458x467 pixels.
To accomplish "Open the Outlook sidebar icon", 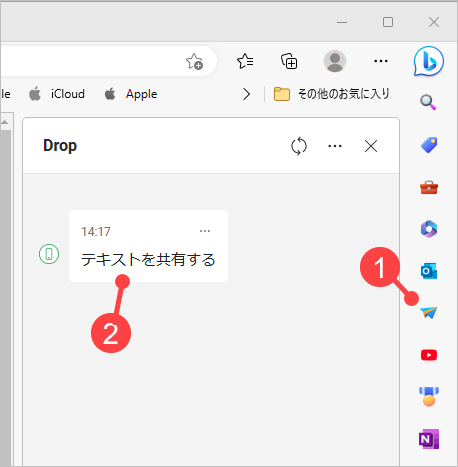I will pos(429,271).
